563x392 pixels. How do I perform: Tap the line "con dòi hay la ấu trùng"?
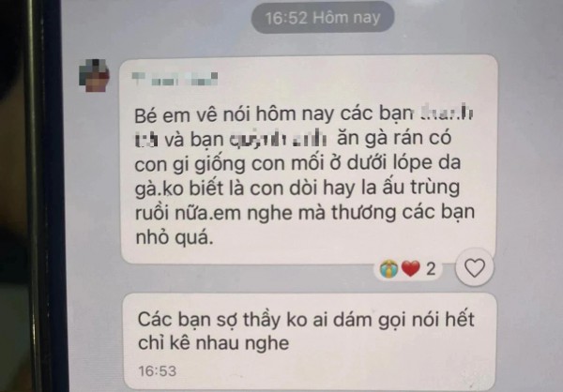click(355, 188)
